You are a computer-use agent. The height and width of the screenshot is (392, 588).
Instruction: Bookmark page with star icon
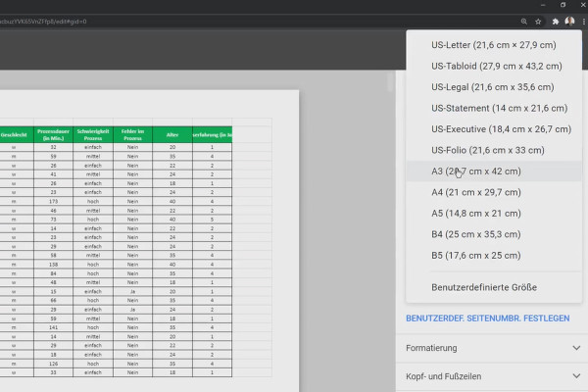[538, 22]
